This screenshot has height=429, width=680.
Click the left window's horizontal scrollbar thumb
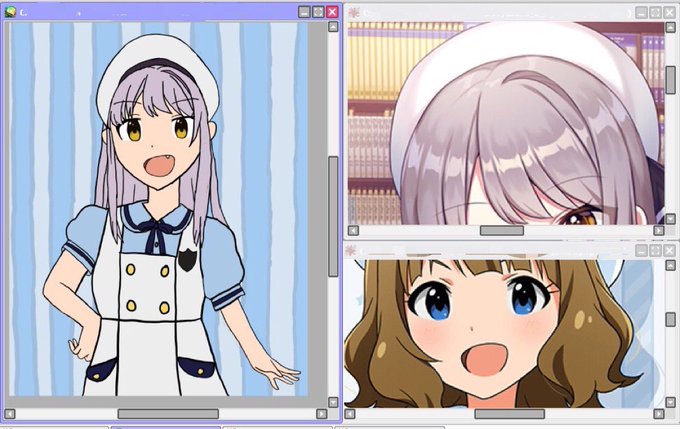[168, 414]
